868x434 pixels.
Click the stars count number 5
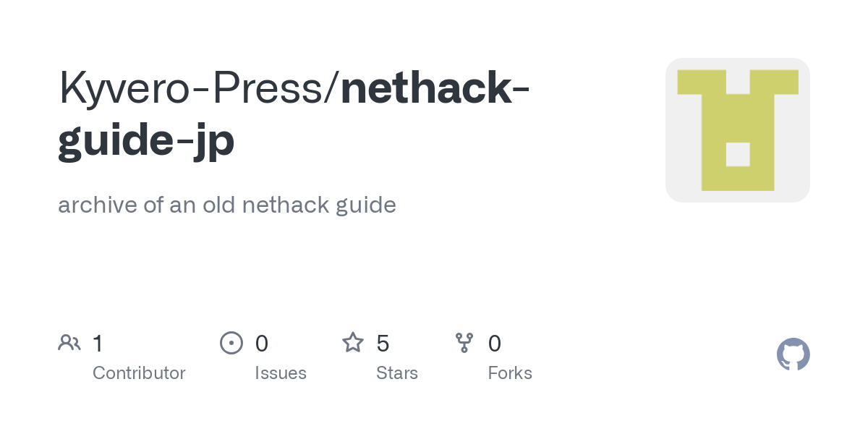(x=383, y=343)
